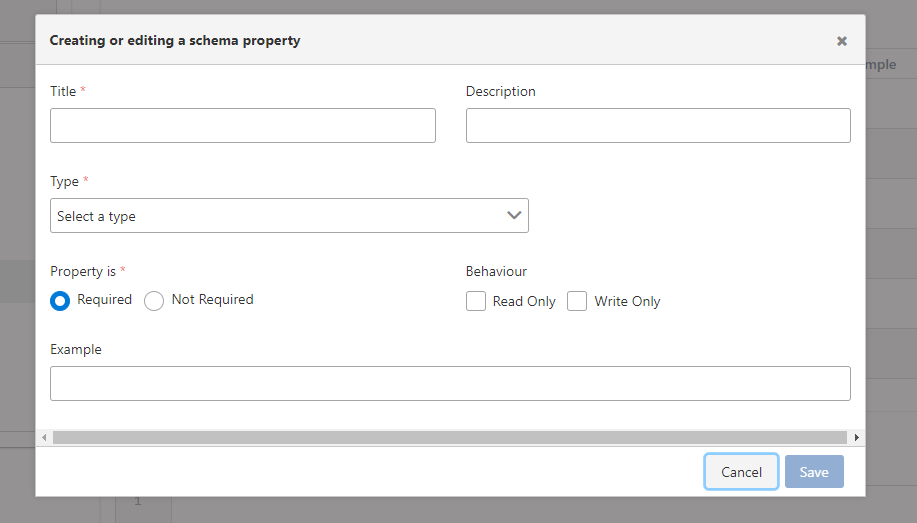Click the dialog header title text
Screen dimensions: 917x523
coord(175,41)
